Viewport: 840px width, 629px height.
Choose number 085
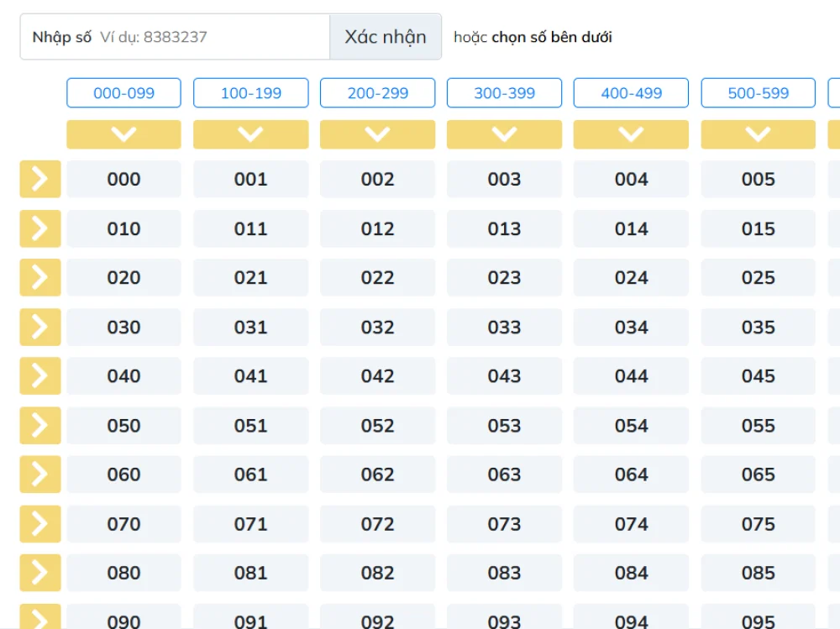tap(758, 573)
